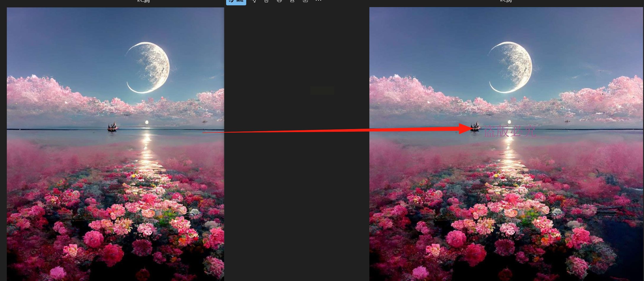Print the picture via the printer icon
The image size is (644, 281).
click(279, 1)
